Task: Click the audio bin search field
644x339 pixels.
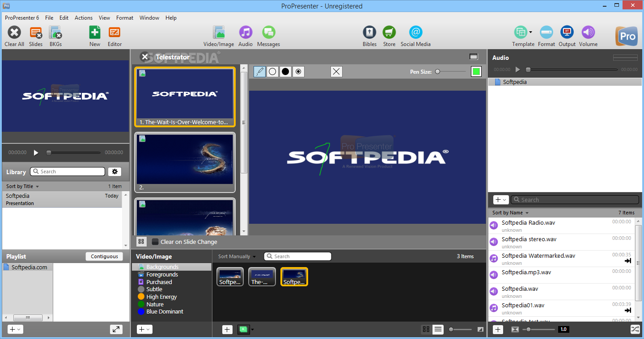Action: pyautogui.click(x=575, y=200)
